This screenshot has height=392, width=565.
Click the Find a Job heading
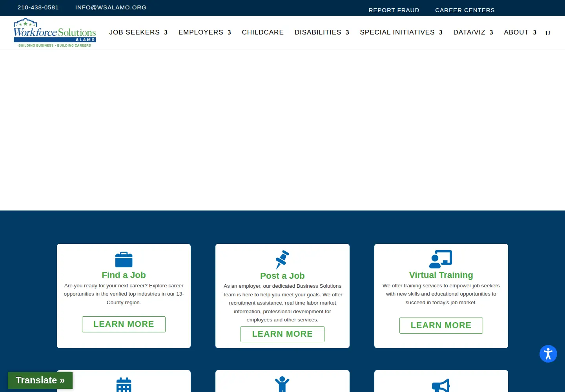point(124,275)
